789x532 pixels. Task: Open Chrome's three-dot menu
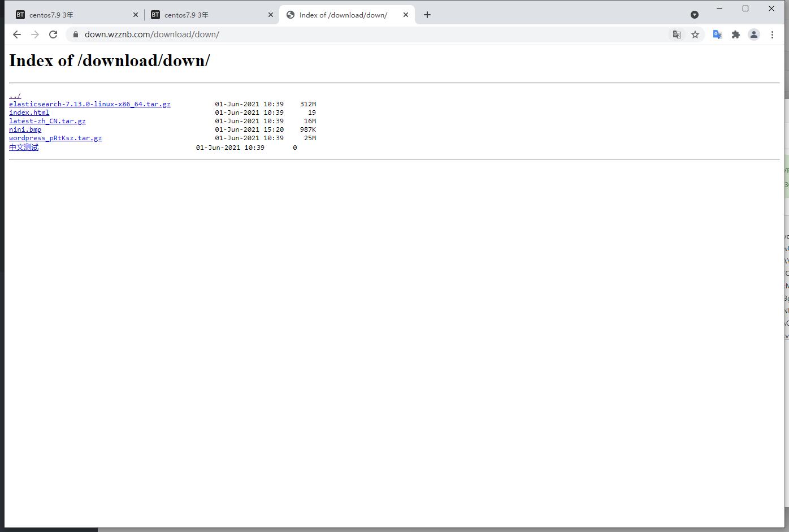pos(772,34)
